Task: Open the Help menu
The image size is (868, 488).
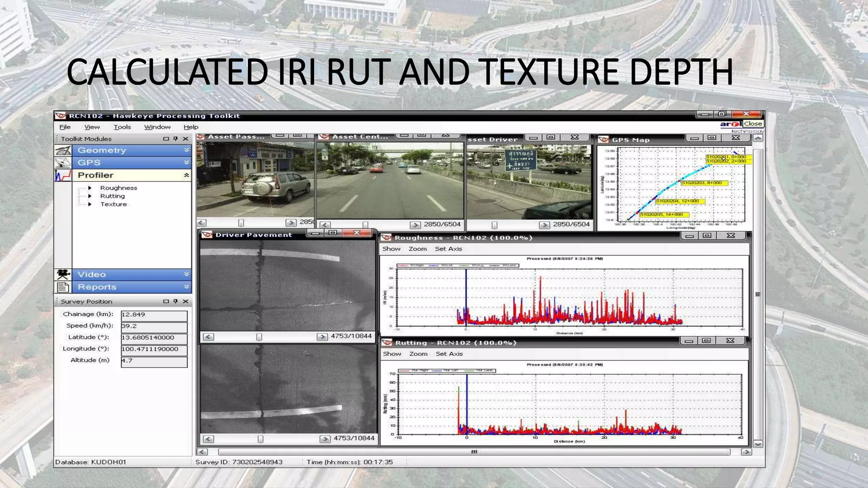Action: click(191, 127)
